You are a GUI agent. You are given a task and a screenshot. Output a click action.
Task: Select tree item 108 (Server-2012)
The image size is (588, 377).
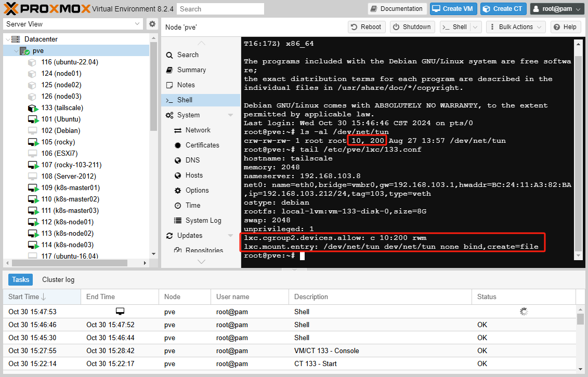coord(76,177)
